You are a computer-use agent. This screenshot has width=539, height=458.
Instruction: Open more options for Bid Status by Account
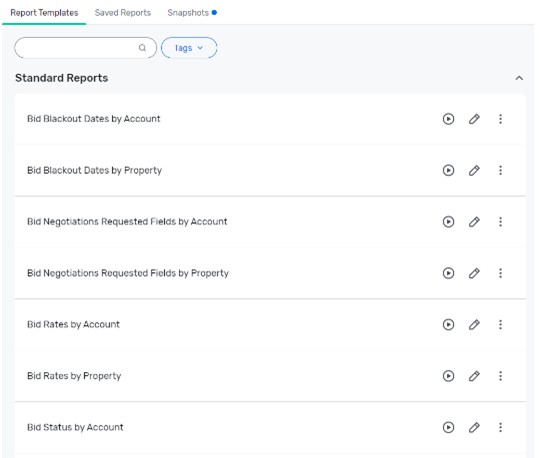(500, 427)
